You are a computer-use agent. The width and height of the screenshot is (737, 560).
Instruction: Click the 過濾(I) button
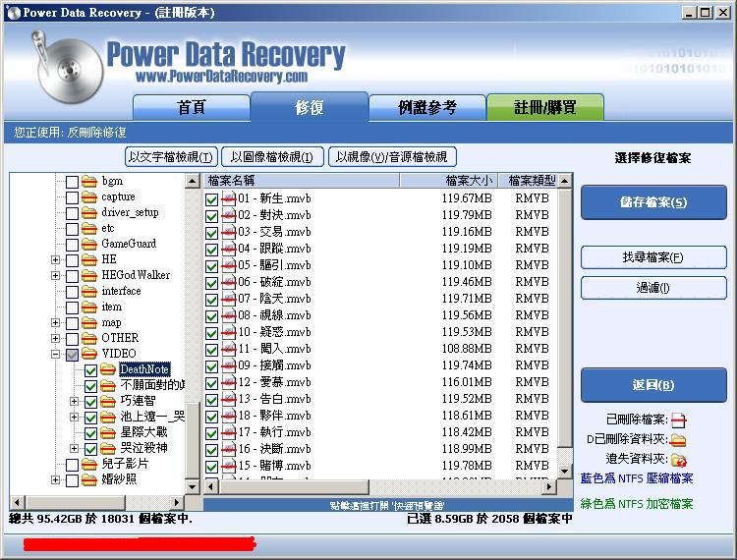coord(653,288)
